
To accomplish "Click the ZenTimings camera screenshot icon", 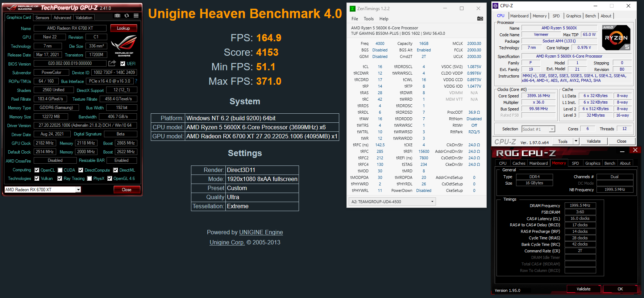I will (480, 18).
